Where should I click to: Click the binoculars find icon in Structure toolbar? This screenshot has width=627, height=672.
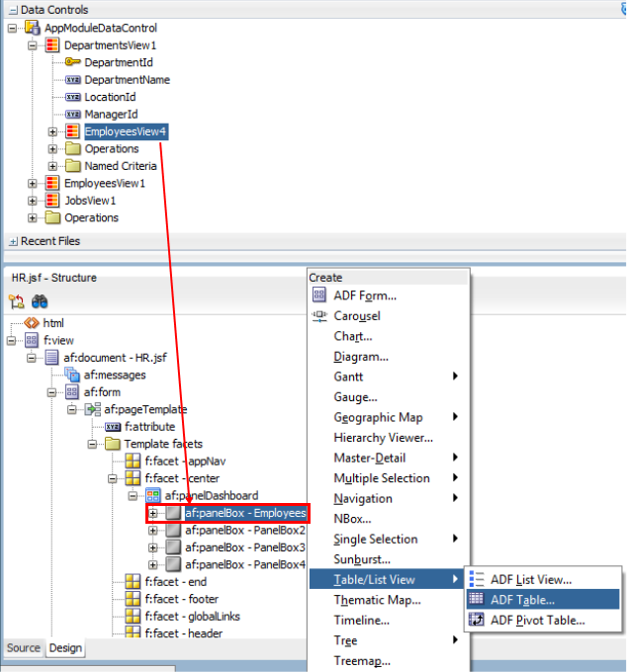click(x=40, y=301)
